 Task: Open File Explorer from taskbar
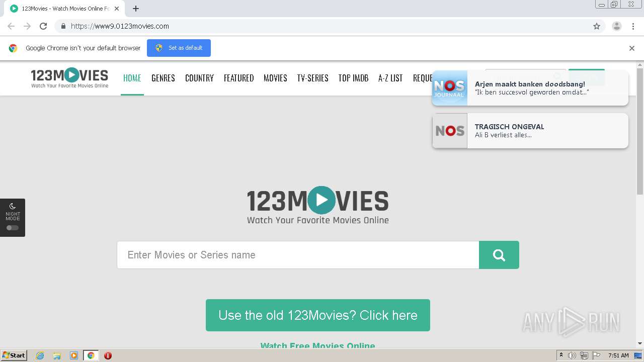pos(57,355)
